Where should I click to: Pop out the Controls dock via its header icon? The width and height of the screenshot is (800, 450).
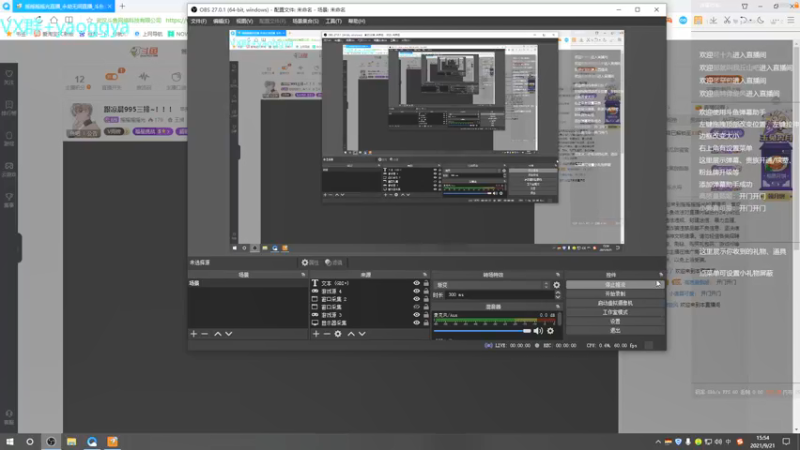coord(661,275)
